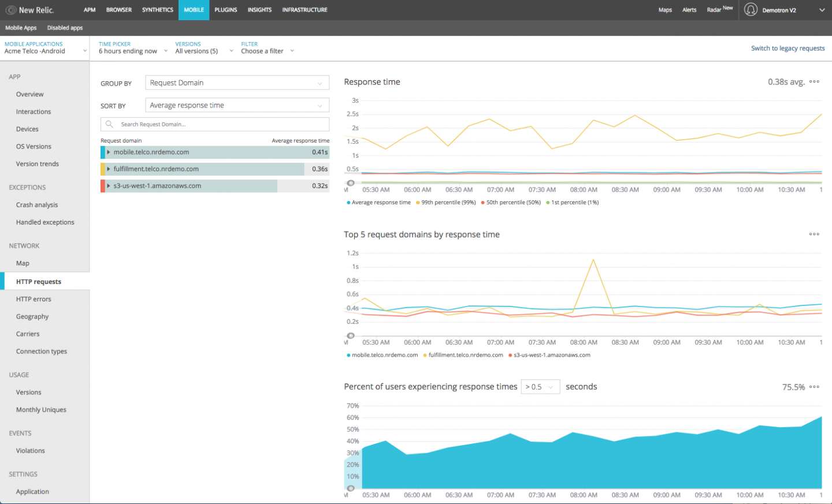Open Connection types in the sidebar
This screenshot has height=504, width=832.
42,350
